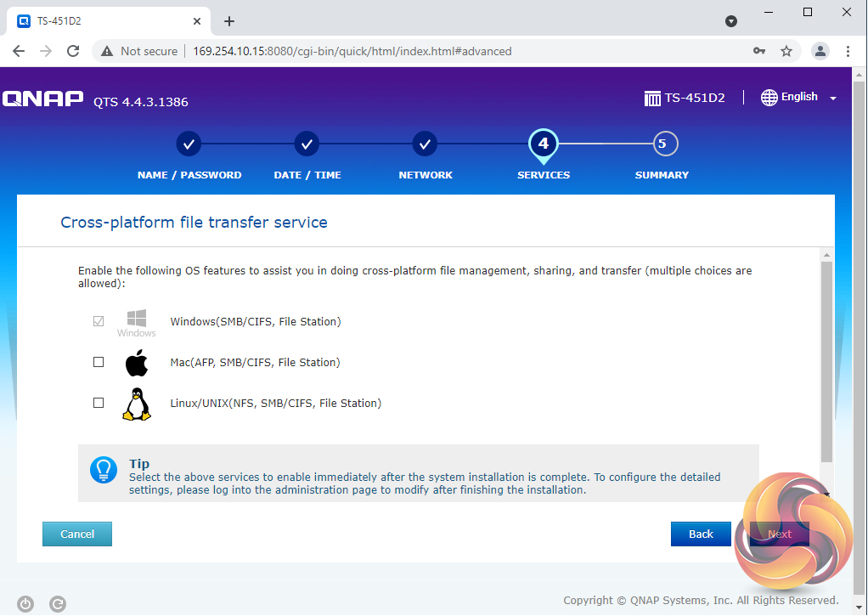Click the NAME / PASSWORD label

pos(189,175)
